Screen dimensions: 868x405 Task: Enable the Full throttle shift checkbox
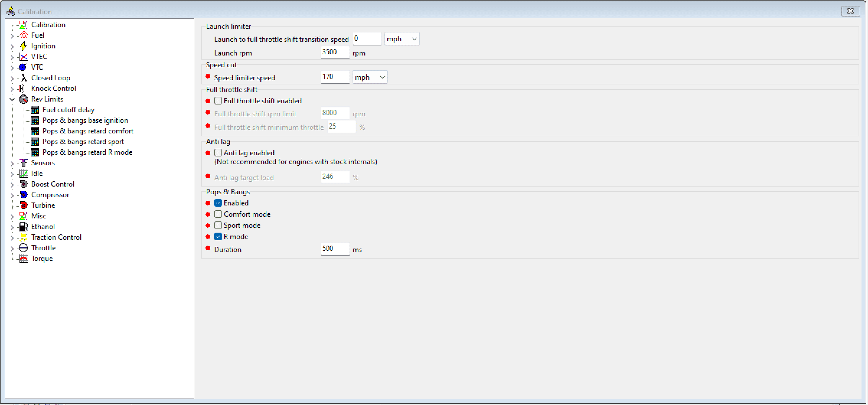pyautogui.click(x=218, y=100)
